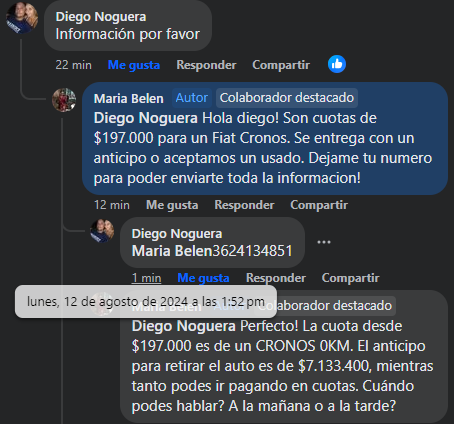Open the underlined '1 min' timestamp link
This screenshot has height=424, width=454.
click(146, 278)
